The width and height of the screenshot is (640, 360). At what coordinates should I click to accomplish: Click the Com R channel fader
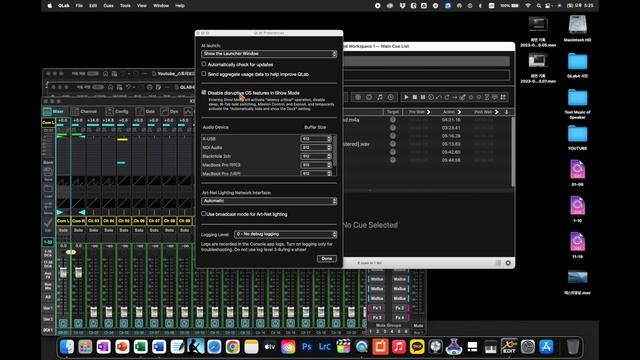(78, 272)
